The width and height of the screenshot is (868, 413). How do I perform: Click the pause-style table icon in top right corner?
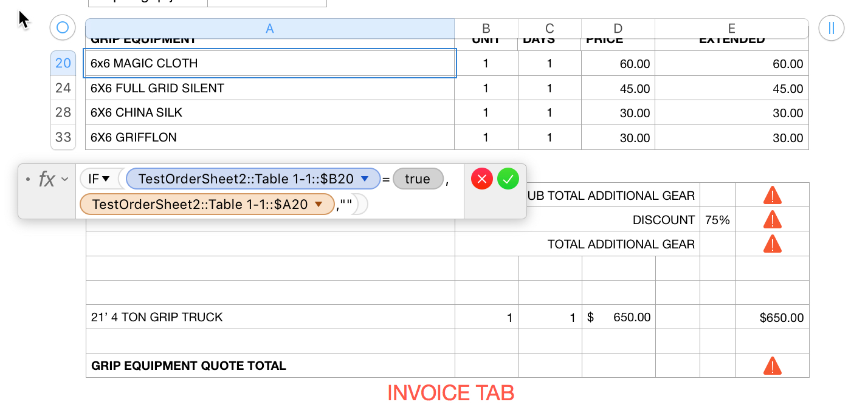pyautogui.click(x=831, y=28)
